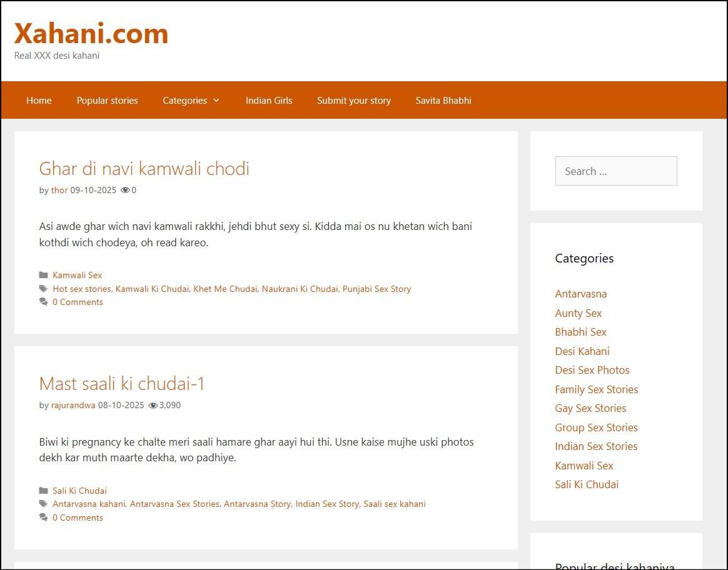Click the Punjabi Sex Story tag link
Screen dimensions: 728x570
pos(377,289)
